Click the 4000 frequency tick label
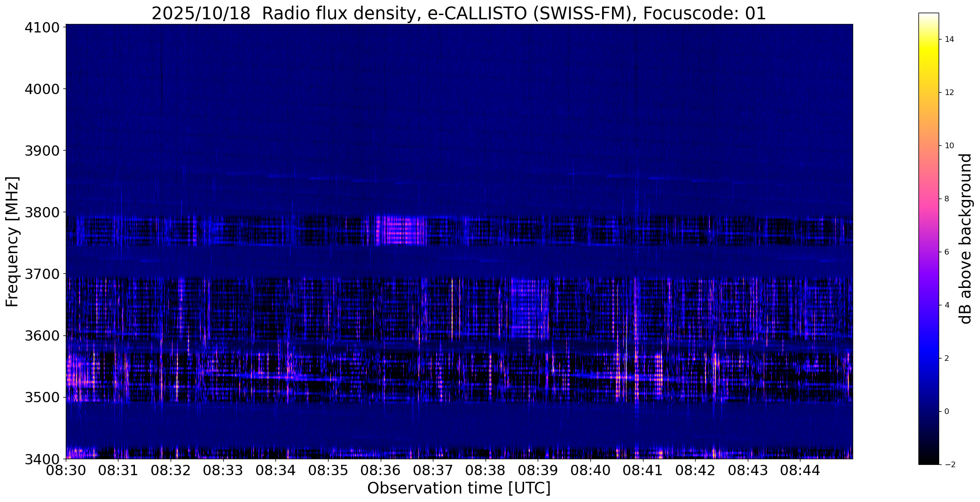 [x=42, y=89]
